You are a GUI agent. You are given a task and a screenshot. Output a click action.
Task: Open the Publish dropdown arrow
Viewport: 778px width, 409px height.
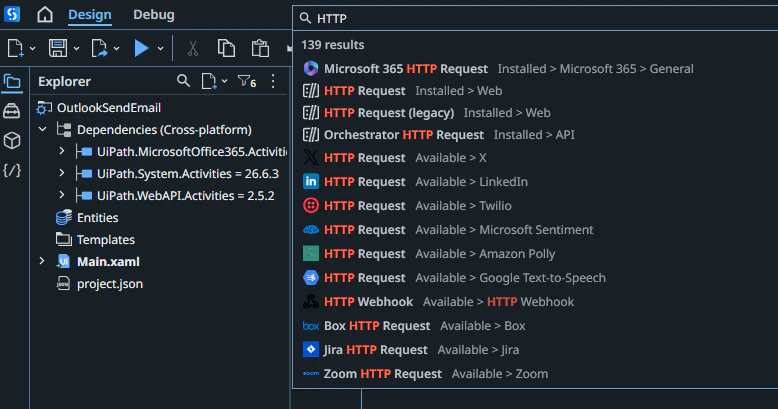tap(117, 49)
